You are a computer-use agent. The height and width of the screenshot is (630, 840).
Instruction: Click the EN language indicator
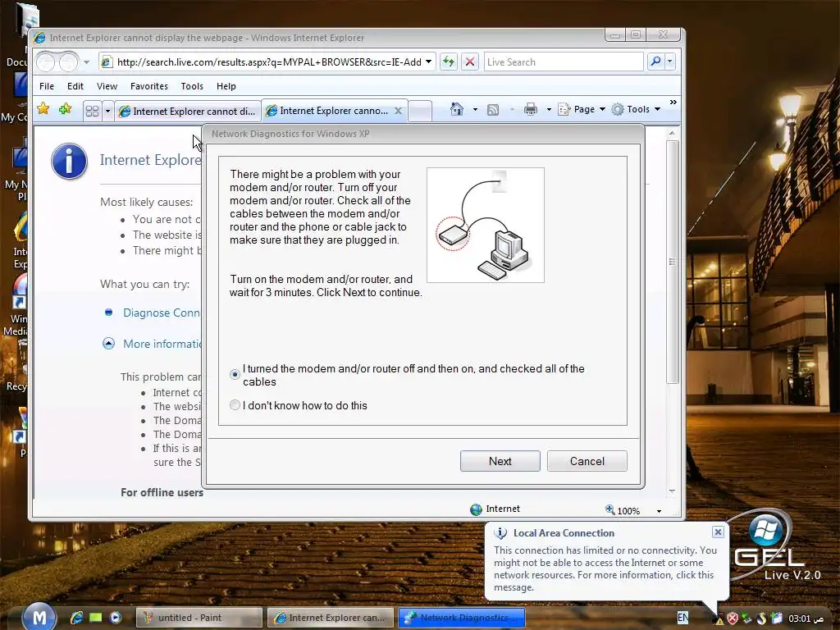pyautogui.click(x=682, y=618)
